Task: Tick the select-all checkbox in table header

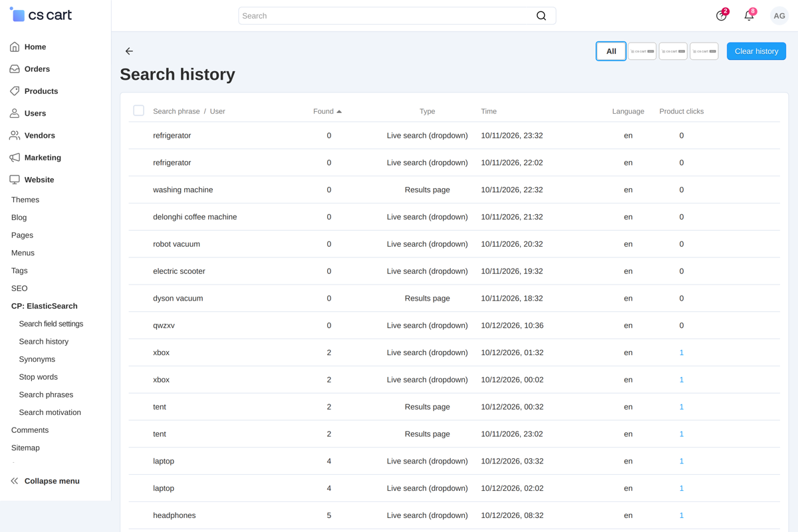Action: pos(138,110)
